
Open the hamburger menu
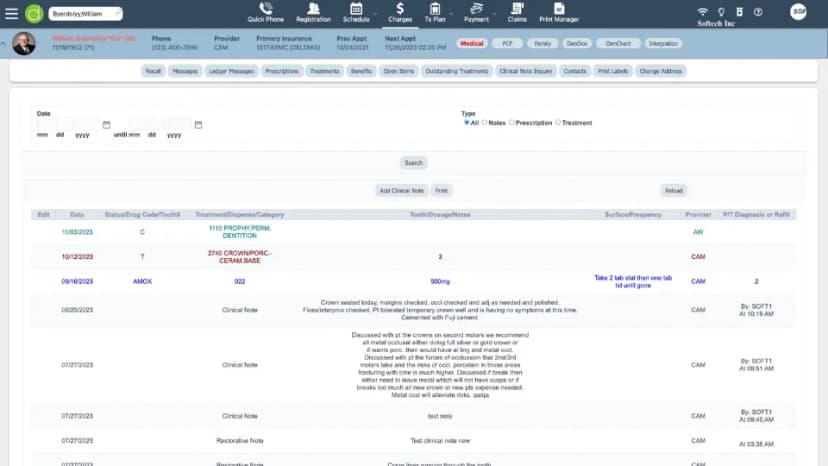click(x=12, y=13)
